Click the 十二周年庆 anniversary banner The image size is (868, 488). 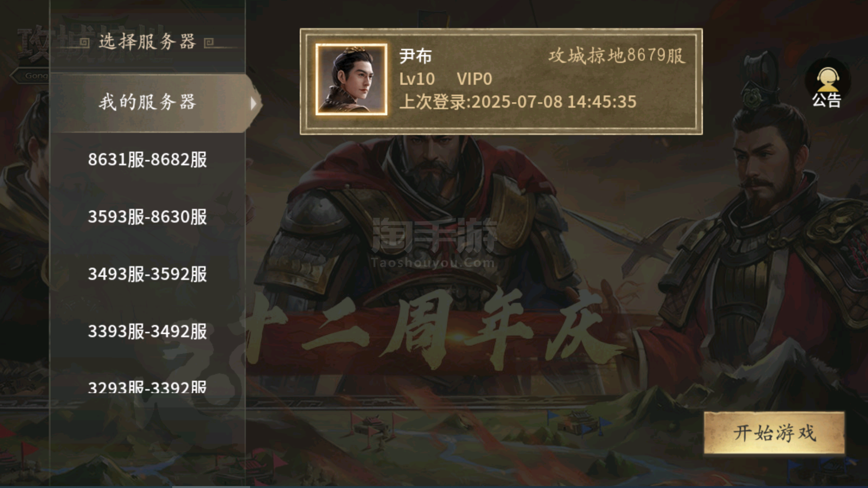pos(428,331)
